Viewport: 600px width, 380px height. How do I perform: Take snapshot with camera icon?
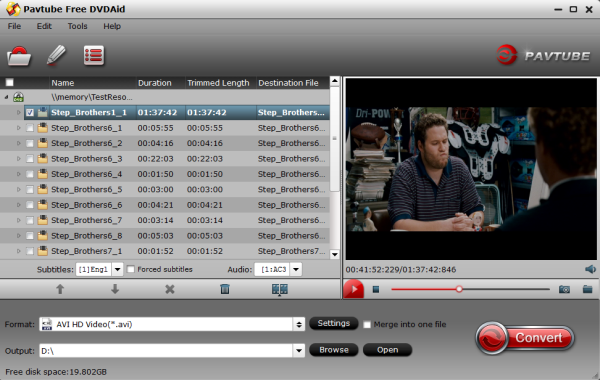click(x=564, y=289)
